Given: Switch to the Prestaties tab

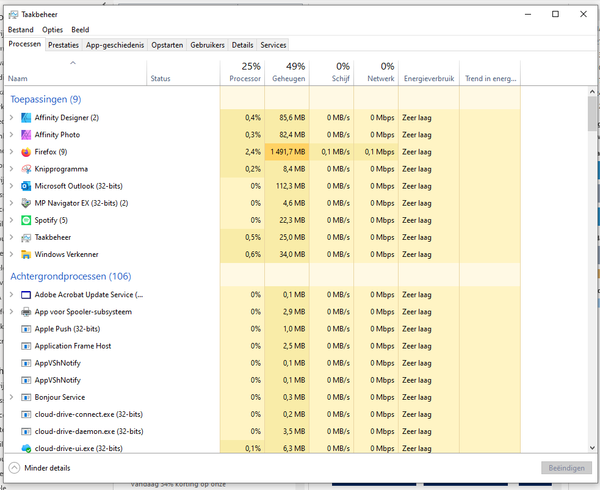Looking at the screenshot, I should tap(63, 45).
